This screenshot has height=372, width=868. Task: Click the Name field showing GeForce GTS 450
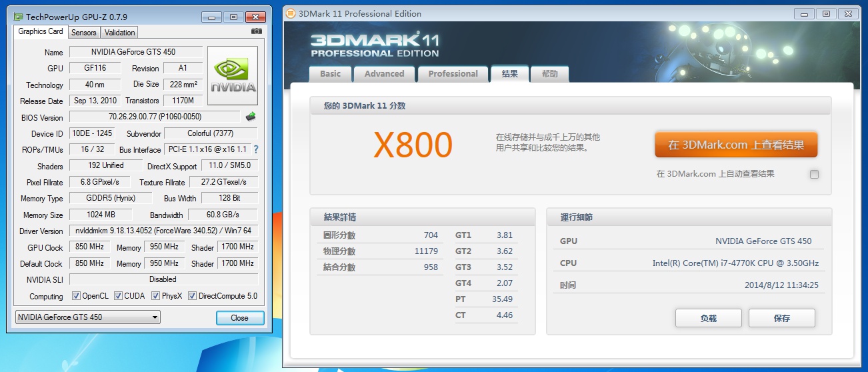(x=136, y=52)
